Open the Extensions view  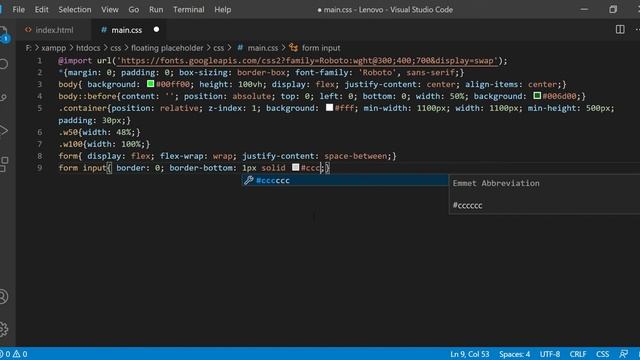pos(4,164)
